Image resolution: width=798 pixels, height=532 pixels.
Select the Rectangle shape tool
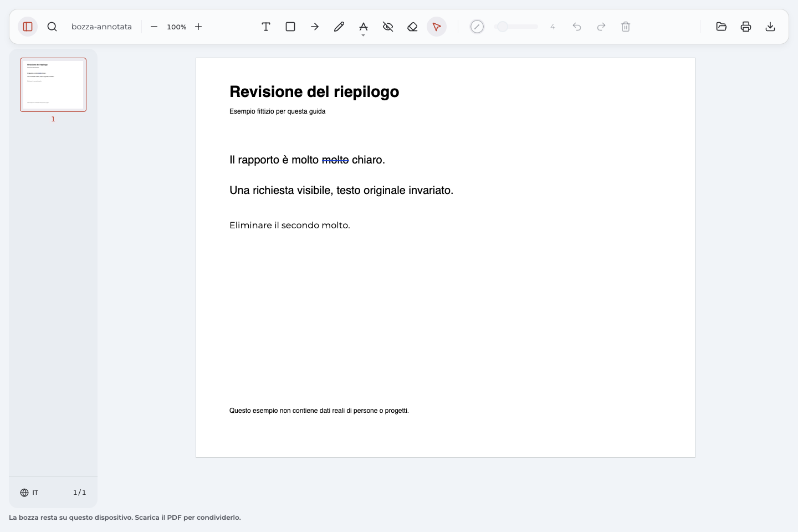(290, 27)
